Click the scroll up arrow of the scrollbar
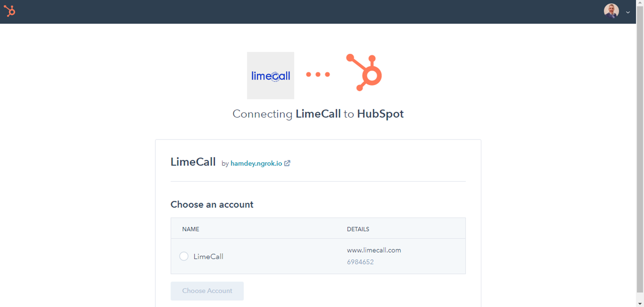 click(640, 3)
